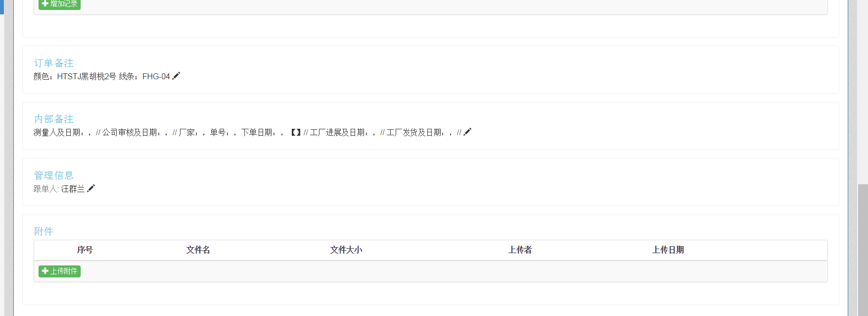
Task: Select the 管理信息 section heading
Action: click(53, 175)
